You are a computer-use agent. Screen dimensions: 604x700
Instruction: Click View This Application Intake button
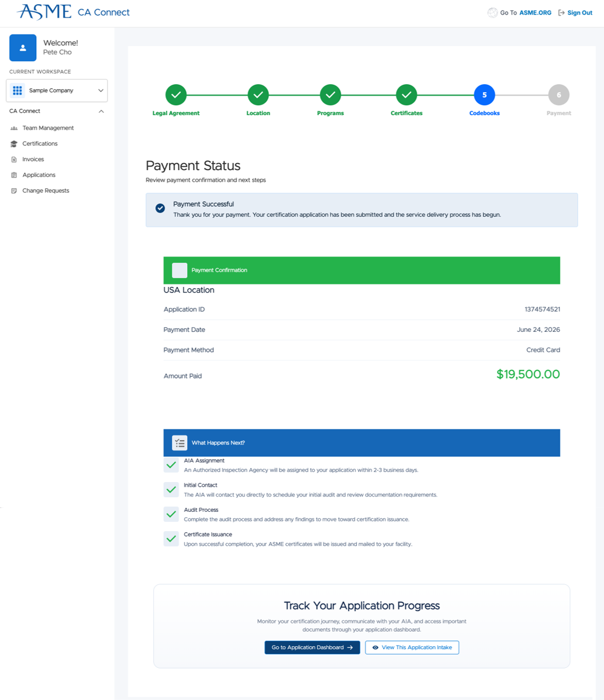412,647
